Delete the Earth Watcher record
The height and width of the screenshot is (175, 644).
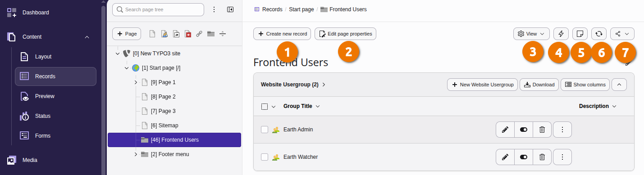pyautogui.click(x=542, y=157)
